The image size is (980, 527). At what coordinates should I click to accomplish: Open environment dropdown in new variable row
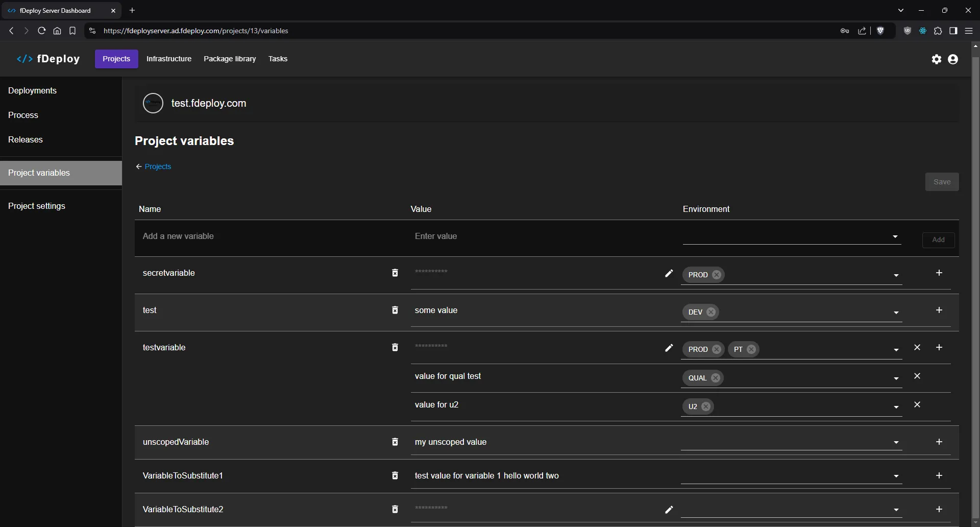[896, 236]
